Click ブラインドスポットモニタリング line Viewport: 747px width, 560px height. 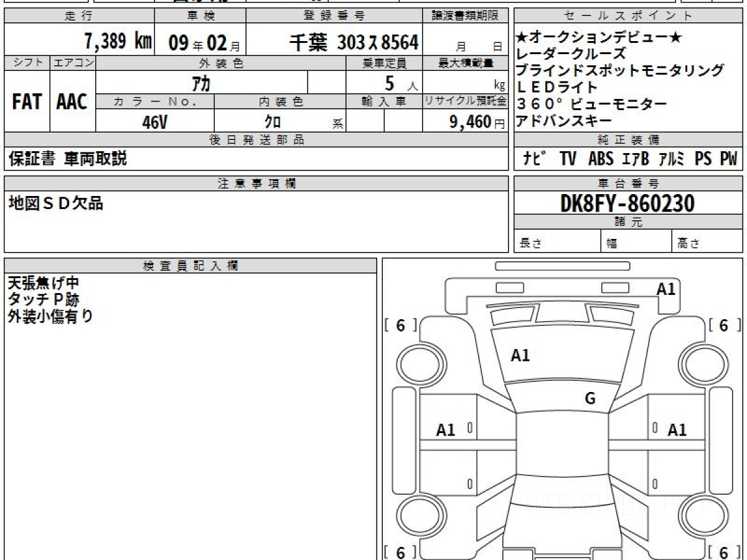click(621, 70)
